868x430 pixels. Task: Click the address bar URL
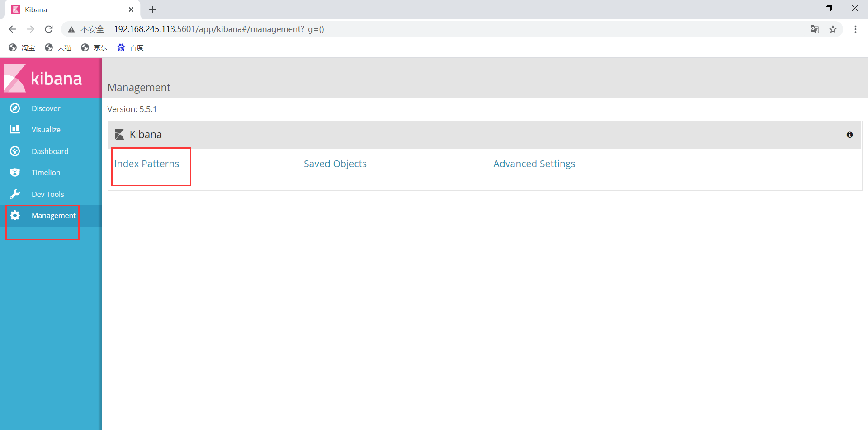[x=219, y=29]
